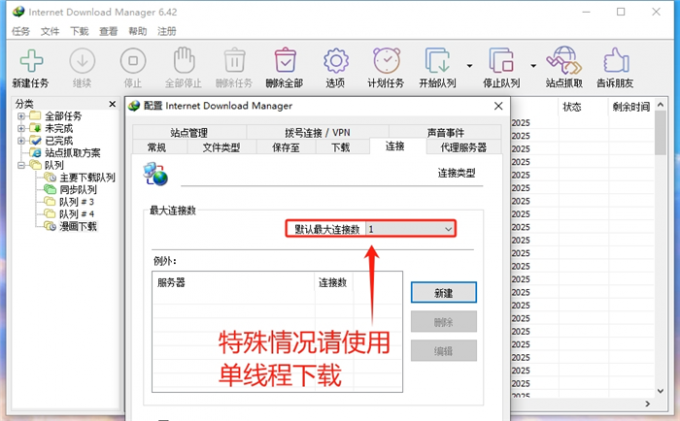The image size is (680, 421).
Task: Click the 删除任务 trash can icon
Action: coord(235,60)
